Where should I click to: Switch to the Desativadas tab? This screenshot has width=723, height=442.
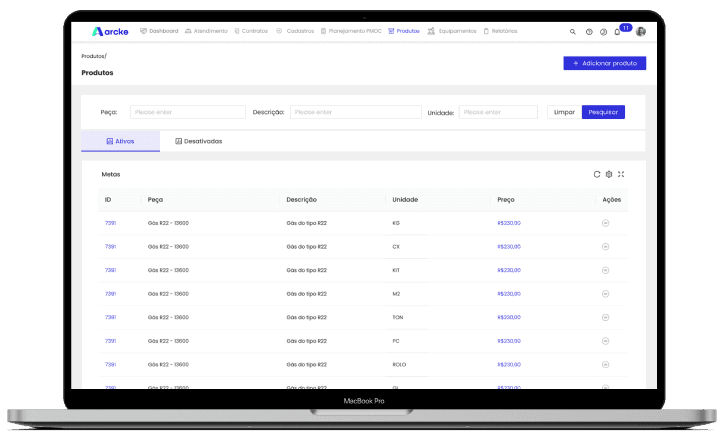(198, 141)
